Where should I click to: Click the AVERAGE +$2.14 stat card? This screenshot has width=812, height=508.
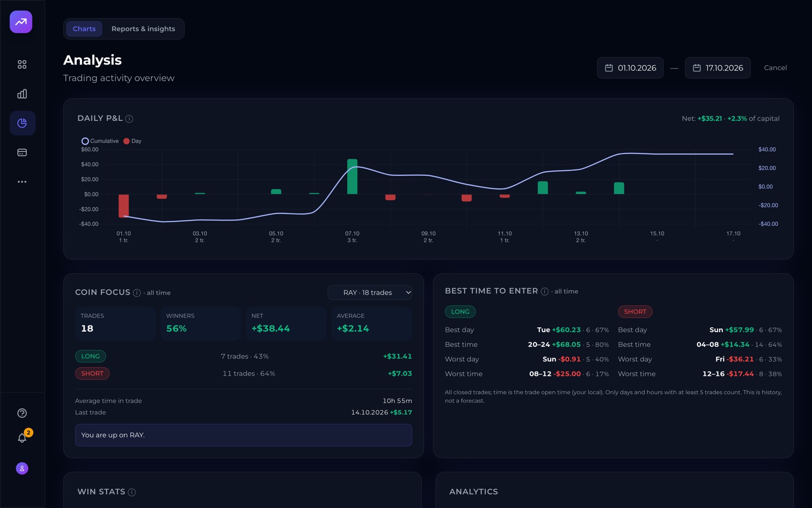371,323
